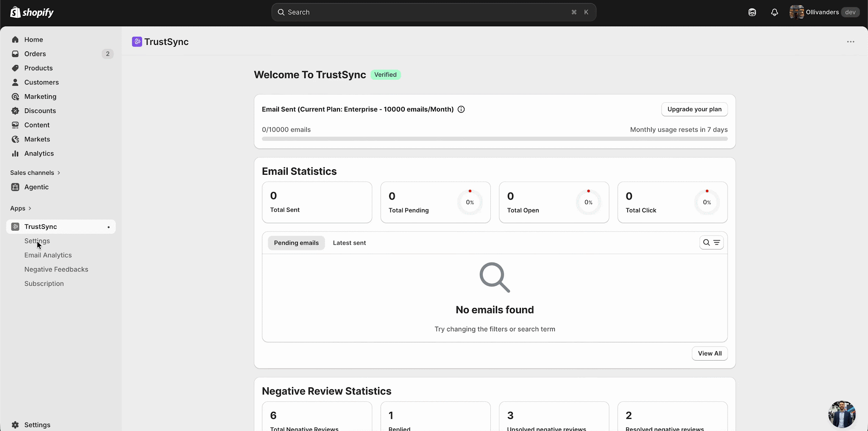Image resolution: width=868 pixels, height=431 pixels.
Task: Click the dev badge
Action: point(850,12)
